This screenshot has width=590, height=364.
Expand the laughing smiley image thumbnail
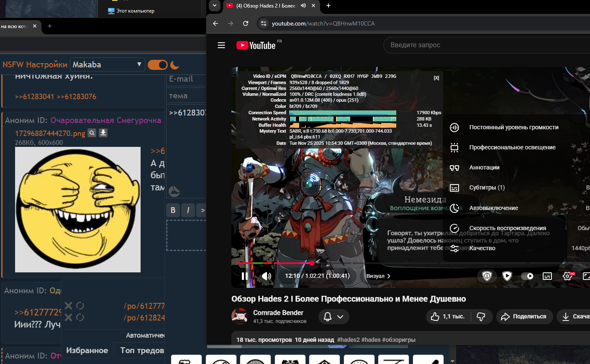click(x=78, y=210)
